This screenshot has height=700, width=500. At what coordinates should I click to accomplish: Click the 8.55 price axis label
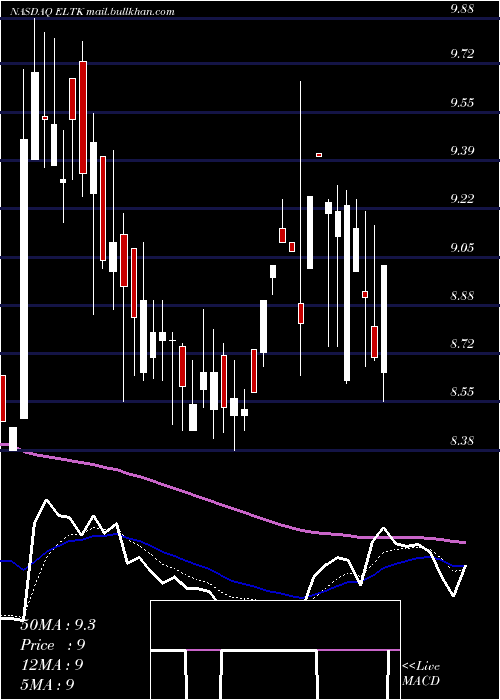click(462, 392)
